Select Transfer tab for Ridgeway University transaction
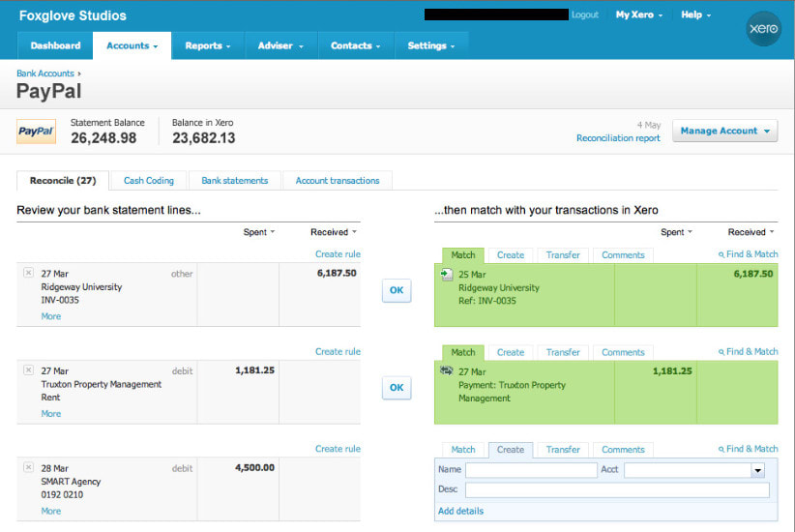This screenshot has height=532, width=795. (x=563, y=255)
